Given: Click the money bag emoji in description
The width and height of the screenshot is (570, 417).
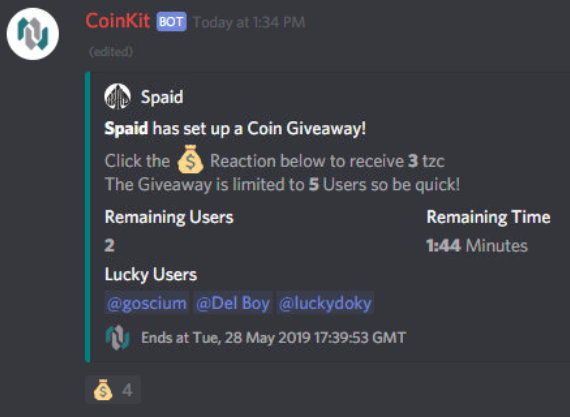Looking at the screenshot, I should click(190, 159).
